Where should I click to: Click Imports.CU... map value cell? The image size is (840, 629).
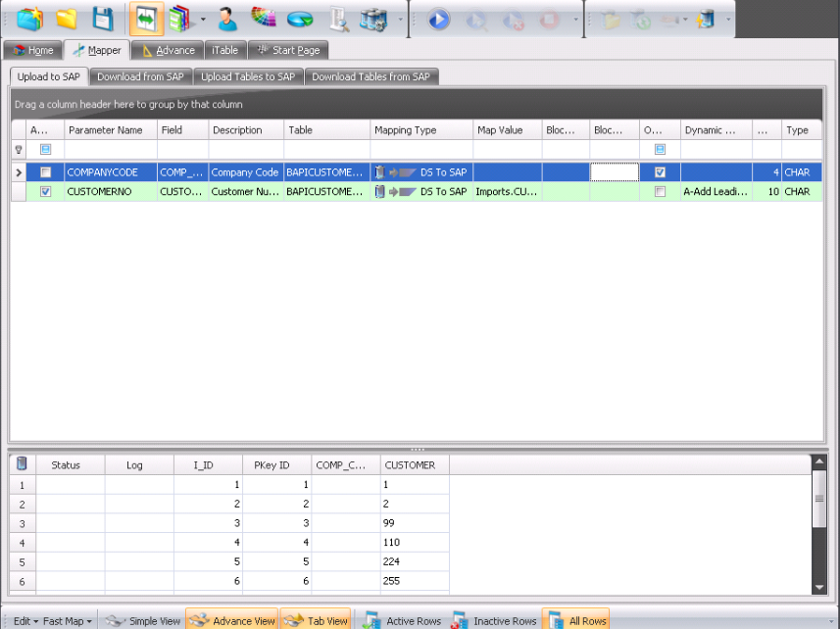[x=508, y=192]
